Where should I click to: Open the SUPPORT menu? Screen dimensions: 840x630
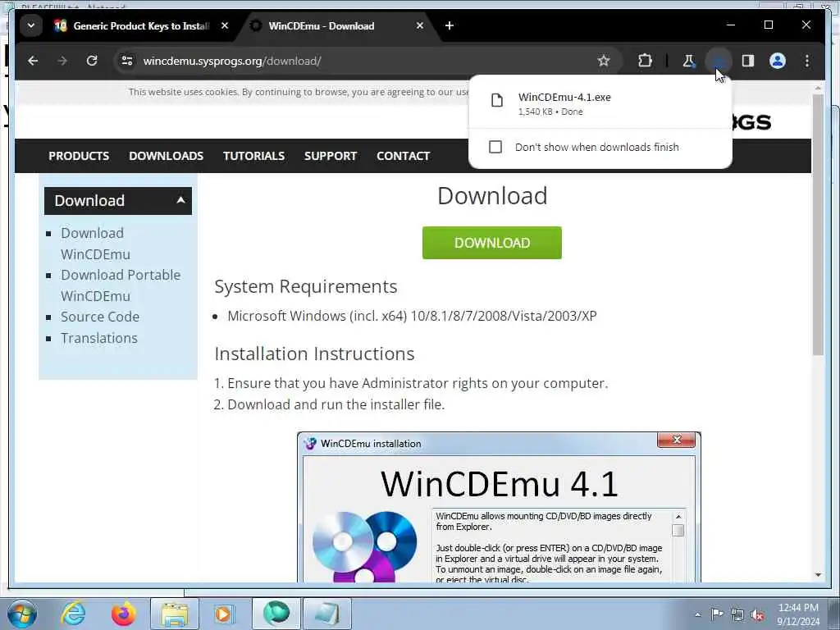[x=331, y=156]
